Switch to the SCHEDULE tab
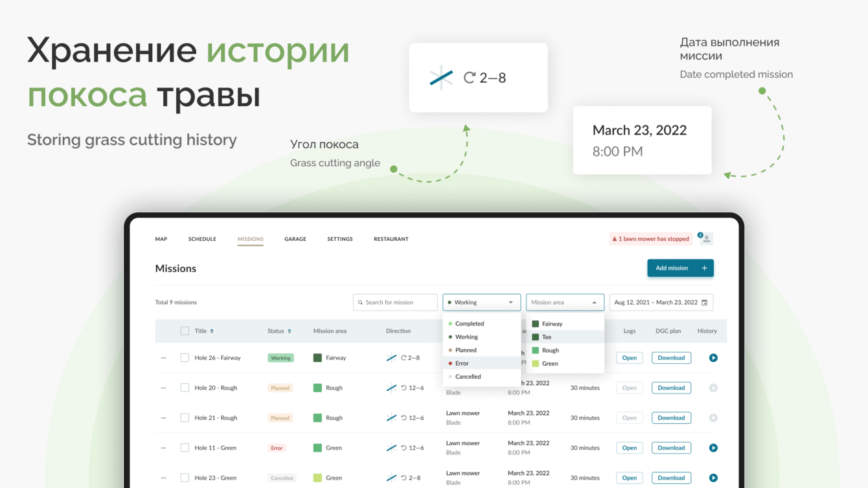The width and height of the screenshot is (868, 488). 202,239
